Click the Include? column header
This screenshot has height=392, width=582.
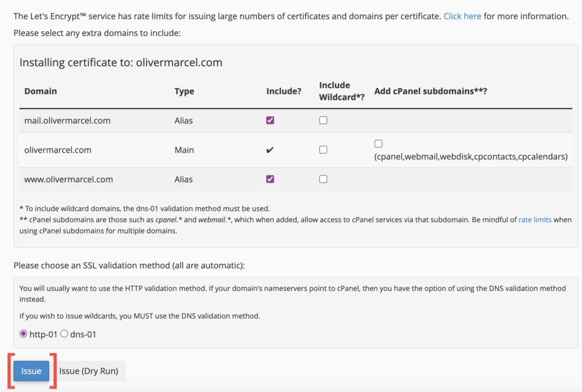click(284, 92)
